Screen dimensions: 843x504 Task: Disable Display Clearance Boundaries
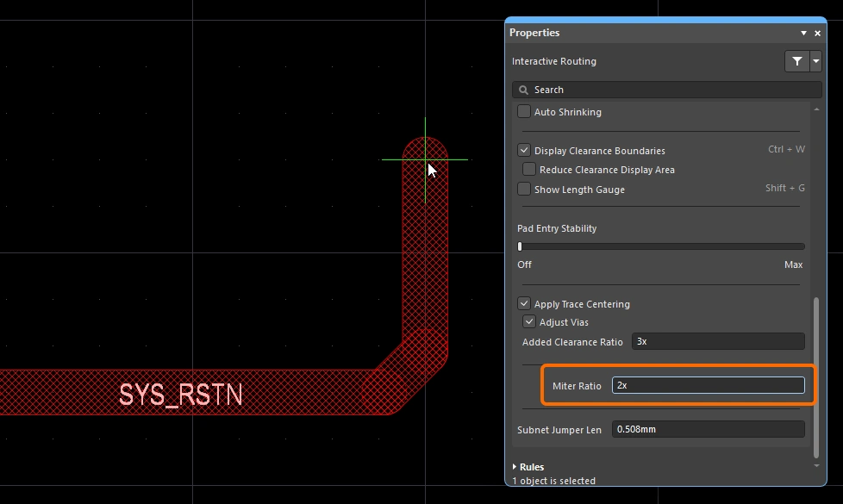click(524, 150)
